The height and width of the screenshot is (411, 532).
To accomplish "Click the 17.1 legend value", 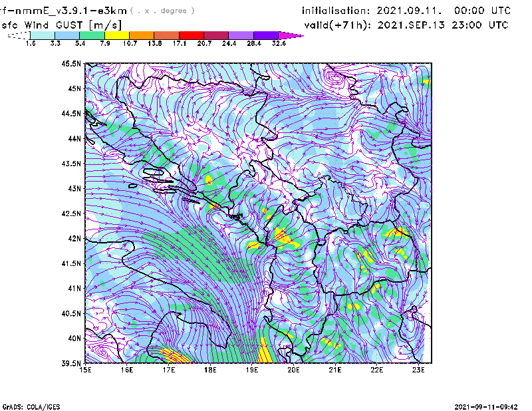I will coord(180,43).
